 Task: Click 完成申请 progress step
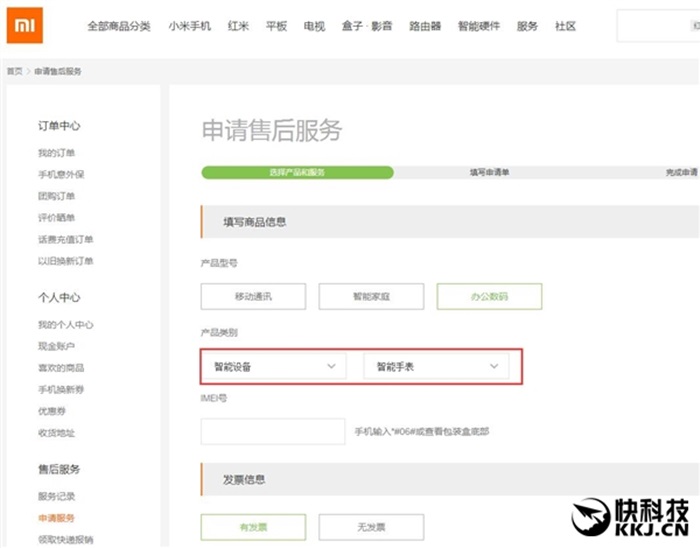click(682, 172)
